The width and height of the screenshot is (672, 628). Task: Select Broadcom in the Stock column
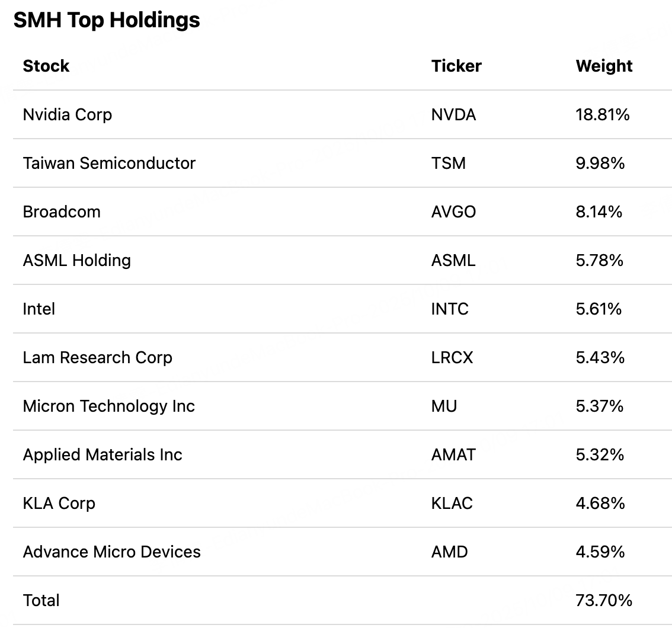click(62, 212)
